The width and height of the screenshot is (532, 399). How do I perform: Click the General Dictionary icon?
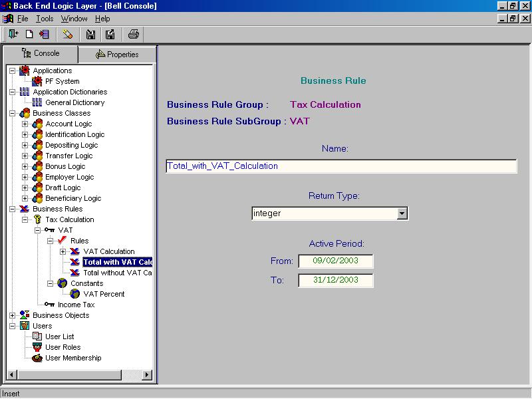[37, 102]
